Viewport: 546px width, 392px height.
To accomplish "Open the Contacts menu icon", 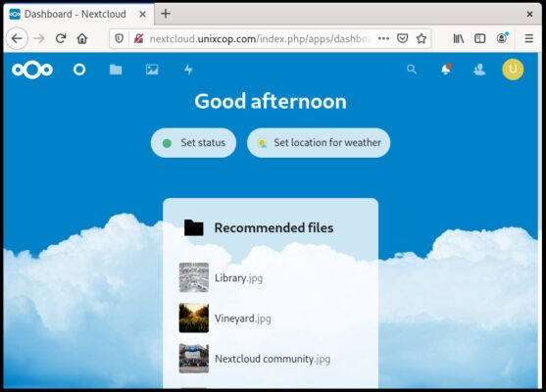I will (479, 70).
